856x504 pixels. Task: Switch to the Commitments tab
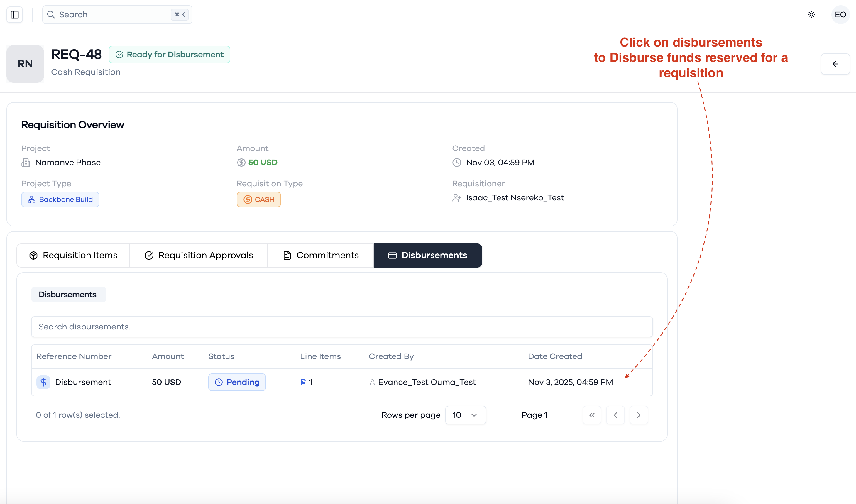pyautogui.click(x=321, y=256)
